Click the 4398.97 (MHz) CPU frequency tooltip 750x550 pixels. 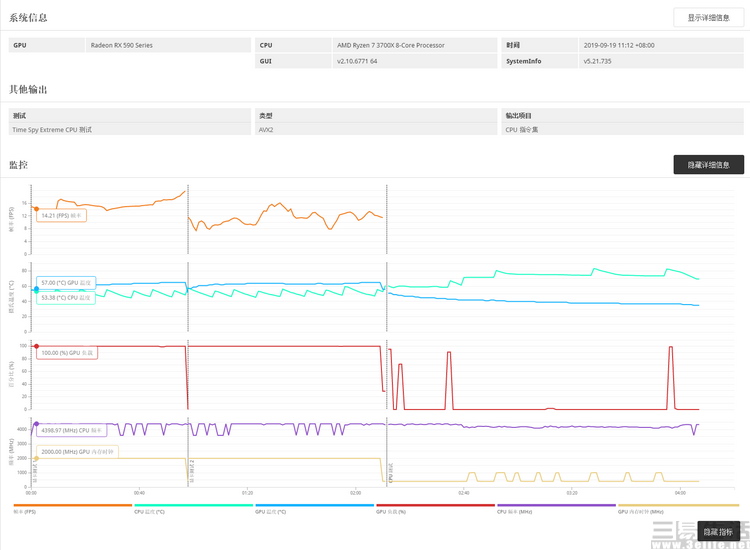click(72, 430)
